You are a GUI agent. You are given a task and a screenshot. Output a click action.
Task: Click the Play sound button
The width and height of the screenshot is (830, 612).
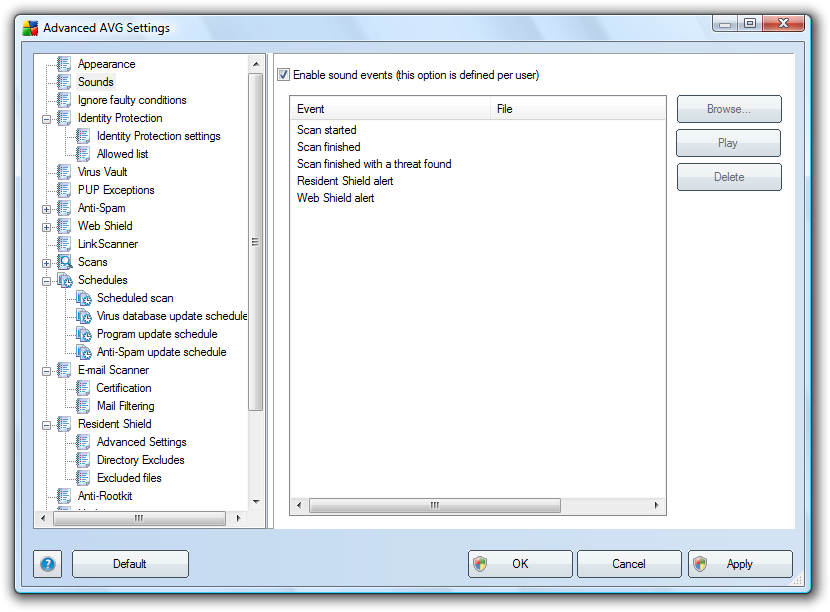(x=728, y=143)
